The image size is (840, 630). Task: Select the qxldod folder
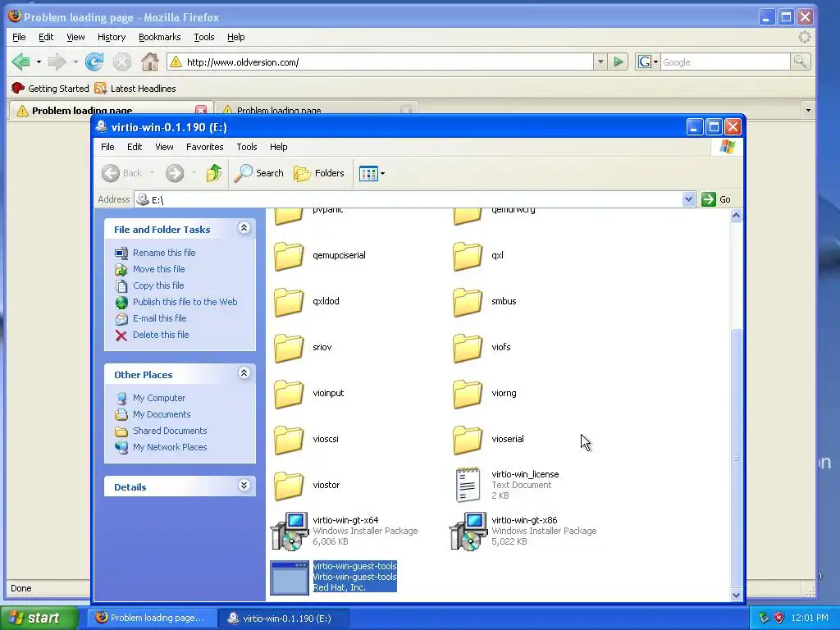pos(307,302)
